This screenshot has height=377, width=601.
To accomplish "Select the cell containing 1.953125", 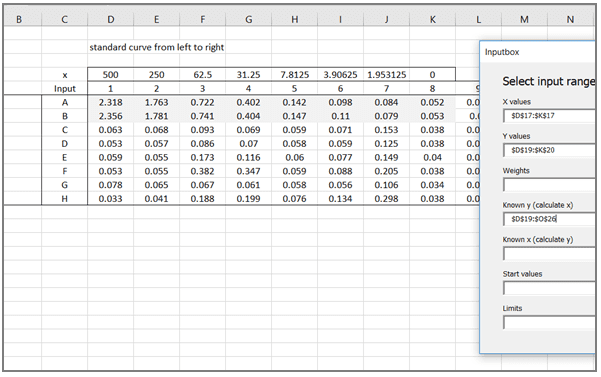I will pos(386,74).
